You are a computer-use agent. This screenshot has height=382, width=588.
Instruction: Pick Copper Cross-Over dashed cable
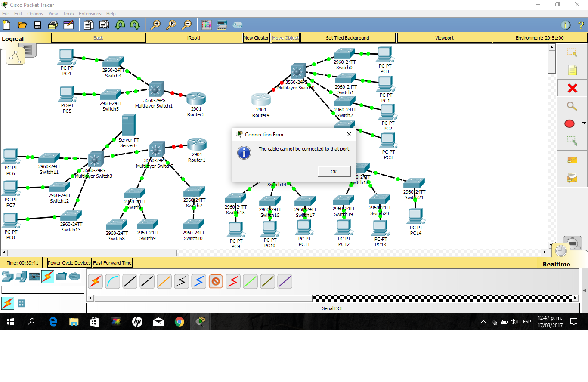[147, 282]
